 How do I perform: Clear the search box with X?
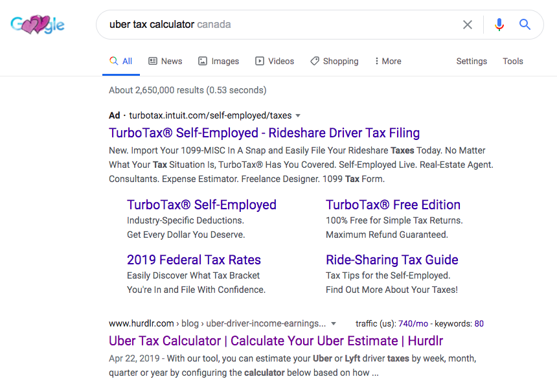point(468,25)
